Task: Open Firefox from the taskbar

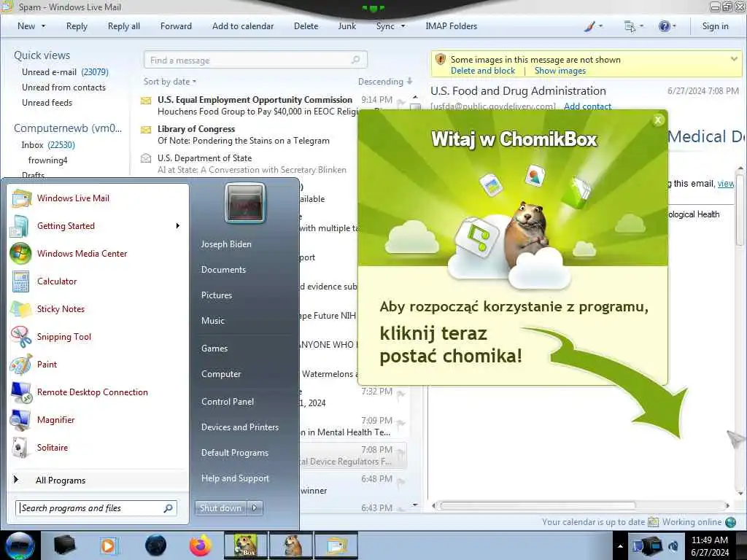Action: pyautogui.click(x=200, y=545)
